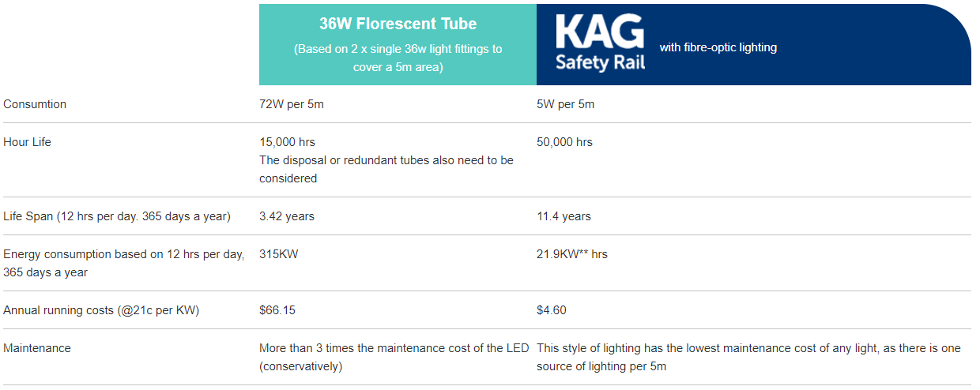Select the Consumtion row label
This screenshot has width=980, height=390.
click(x=35, y=104)
